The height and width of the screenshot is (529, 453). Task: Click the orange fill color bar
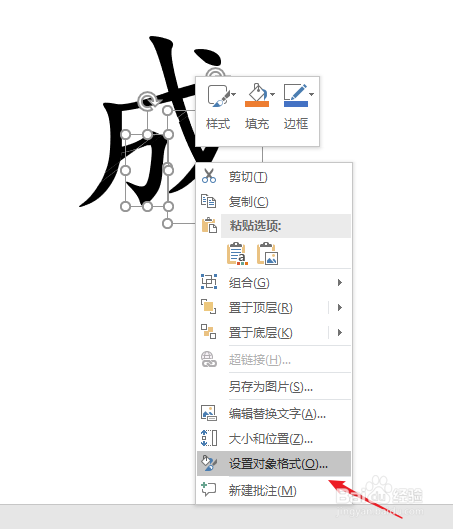(x=257, y=104)
